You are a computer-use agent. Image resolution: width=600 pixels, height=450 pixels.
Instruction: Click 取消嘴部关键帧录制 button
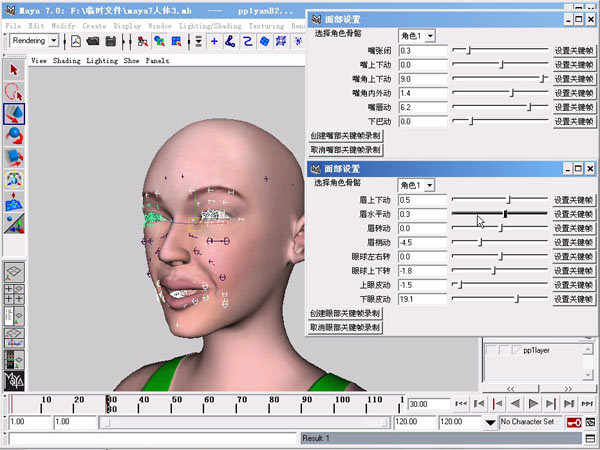point(346,150)
